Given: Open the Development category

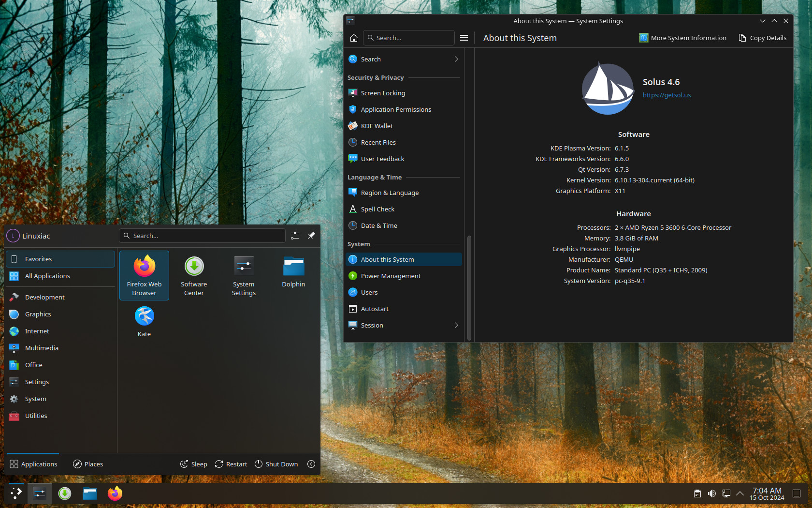Looking at the screenshot, I should 60,297.
